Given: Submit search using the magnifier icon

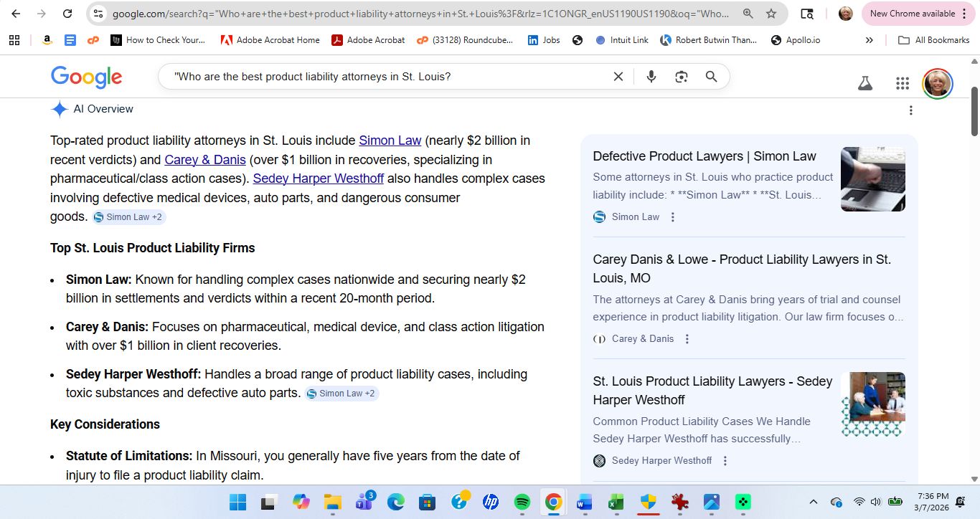Looking at the screenshot, I should [711, 77].
